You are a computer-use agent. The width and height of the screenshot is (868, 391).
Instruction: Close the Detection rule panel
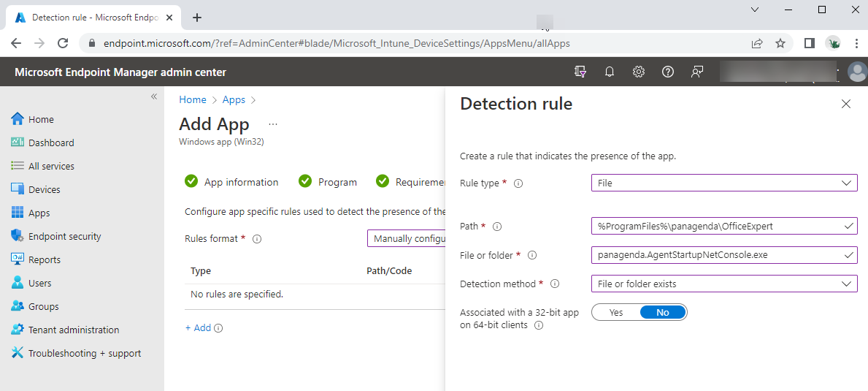point(846,104)
